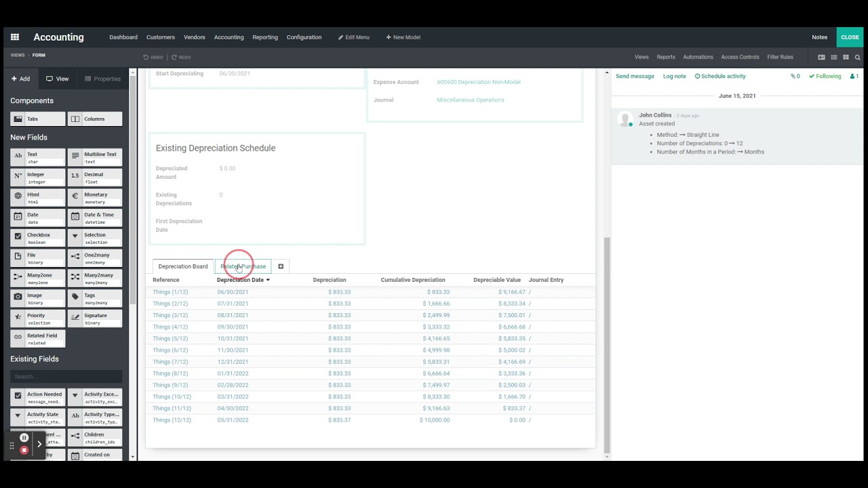868x488 pixels.
Task: Pick the Created on existing field
Action: [x=95, y=455]
